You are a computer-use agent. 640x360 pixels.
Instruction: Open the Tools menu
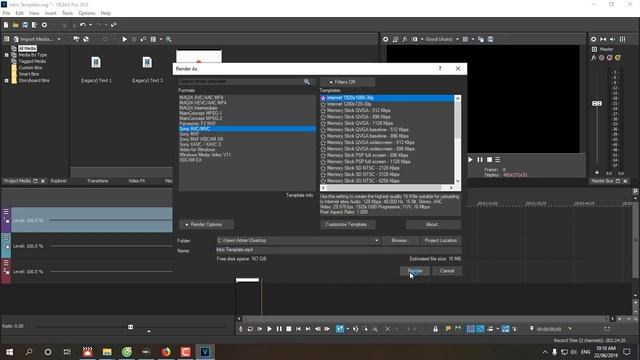67,13
